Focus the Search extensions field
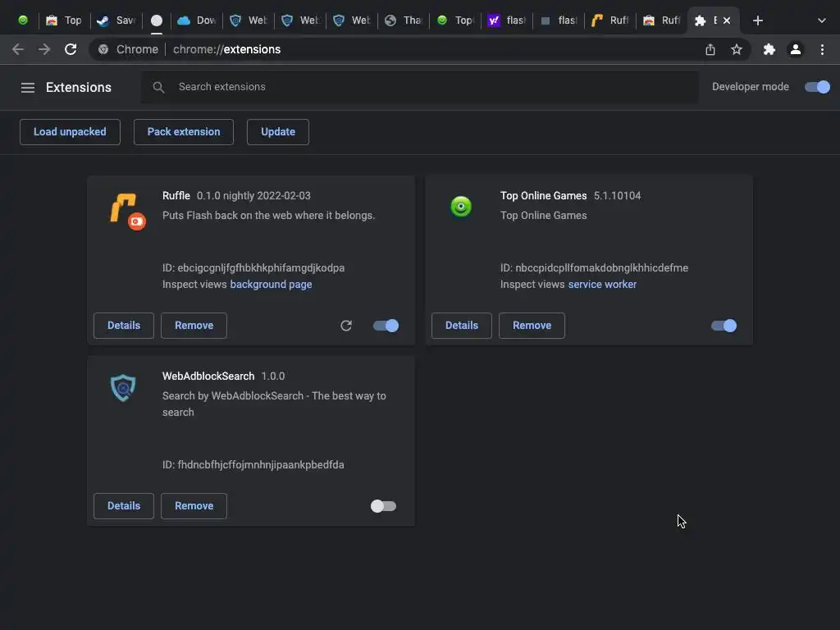Image resolution: width=840 pixels, height=630 pixels. pos(419,87)
